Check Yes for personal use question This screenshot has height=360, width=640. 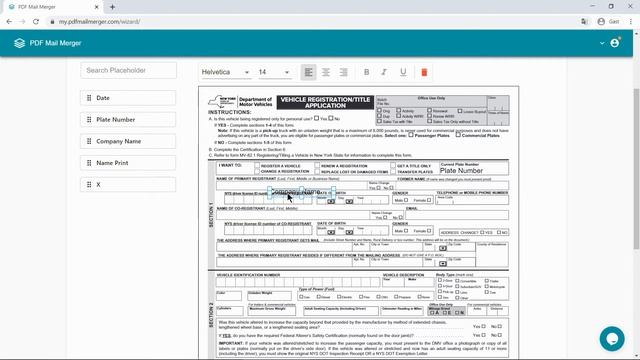[316, 118]
